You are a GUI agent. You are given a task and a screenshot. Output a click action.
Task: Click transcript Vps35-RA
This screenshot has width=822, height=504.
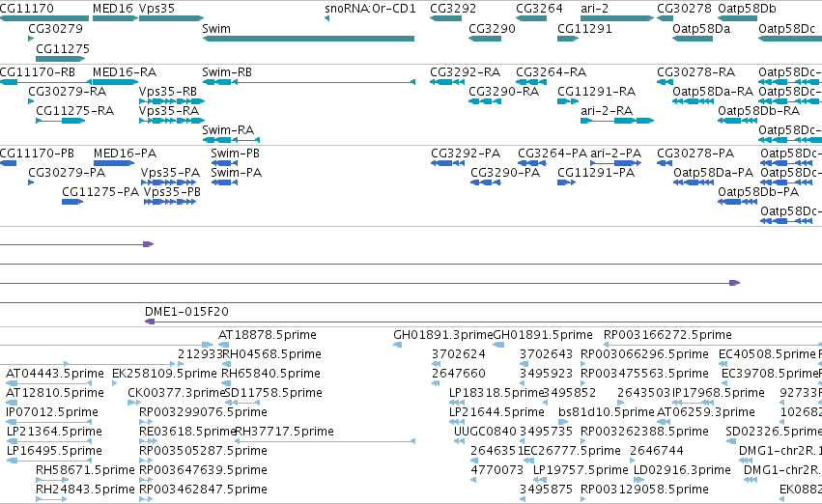click(x=169, y=111)
